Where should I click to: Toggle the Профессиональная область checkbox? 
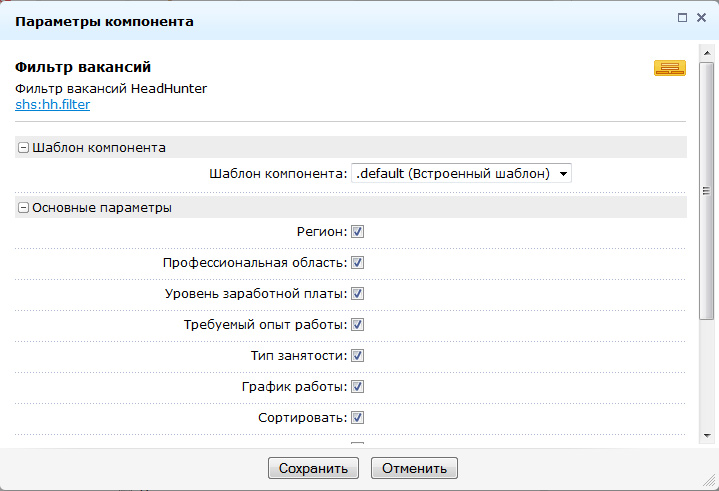pos(357,263)
